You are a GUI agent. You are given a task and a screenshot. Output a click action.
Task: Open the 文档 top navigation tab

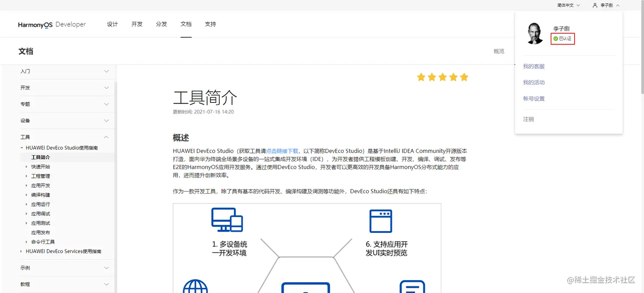point(186,24)
